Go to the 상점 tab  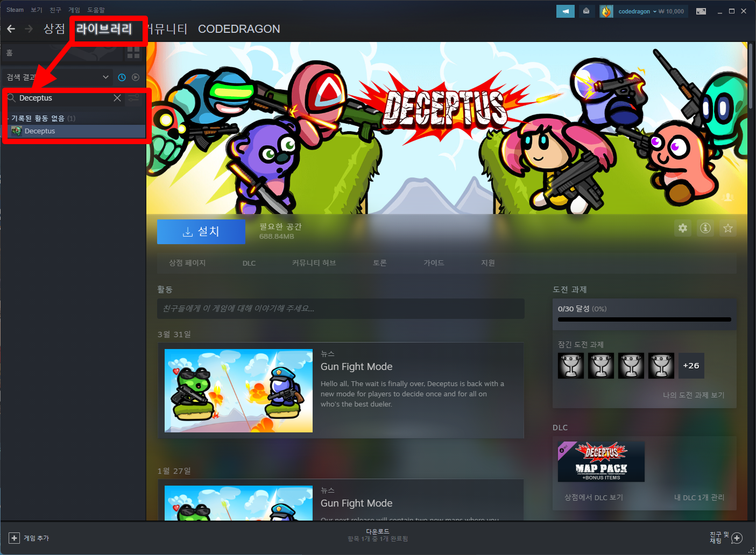(x=54, y=29)
